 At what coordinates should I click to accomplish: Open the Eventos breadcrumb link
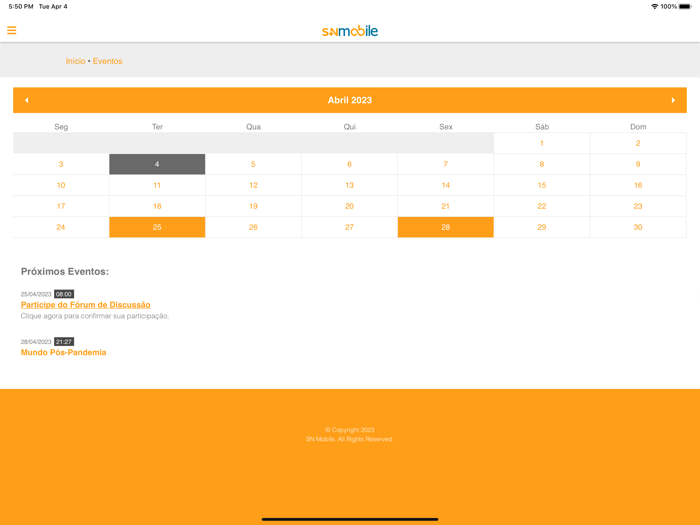click(108, 61)
